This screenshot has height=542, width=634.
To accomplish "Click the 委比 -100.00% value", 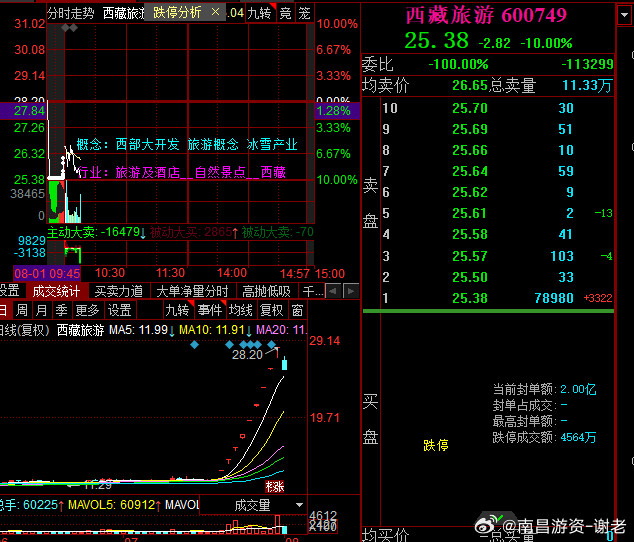I will coord(459,64).
